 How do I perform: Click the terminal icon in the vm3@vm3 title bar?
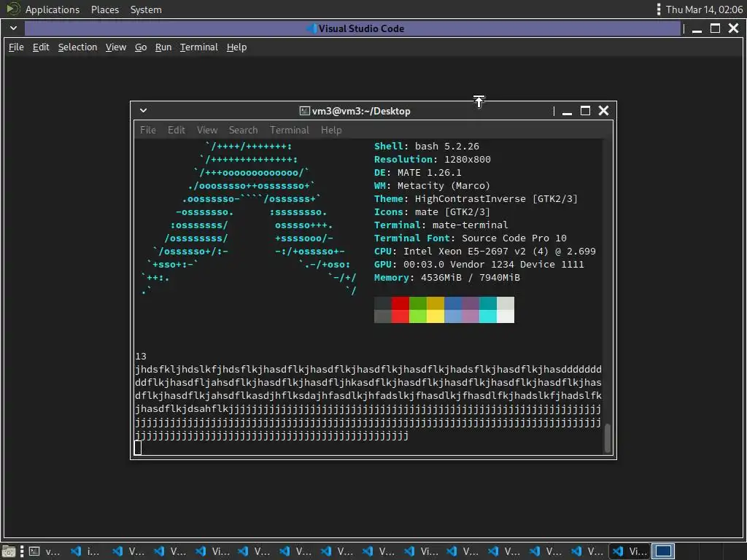[x=304, y=111]
